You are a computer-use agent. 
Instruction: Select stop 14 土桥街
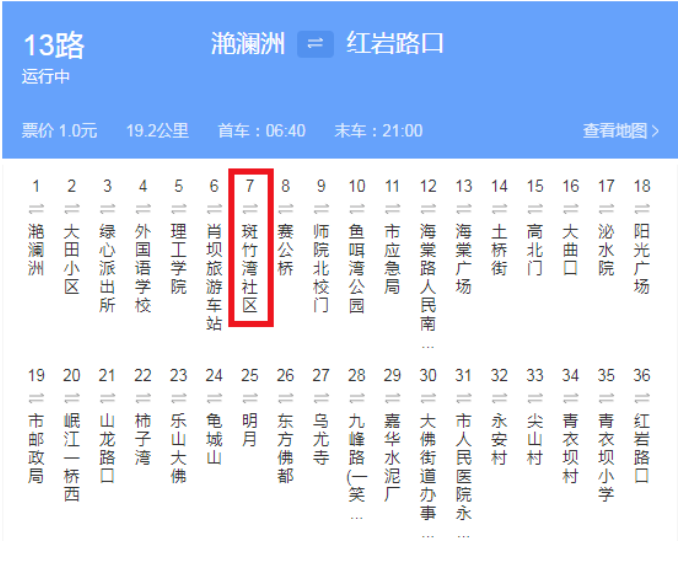[x=499, y=250]
